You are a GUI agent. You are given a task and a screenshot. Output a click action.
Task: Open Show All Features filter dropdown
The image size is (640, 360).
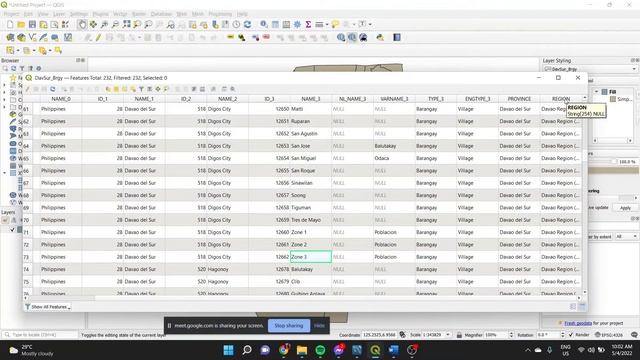click(48, 307)
